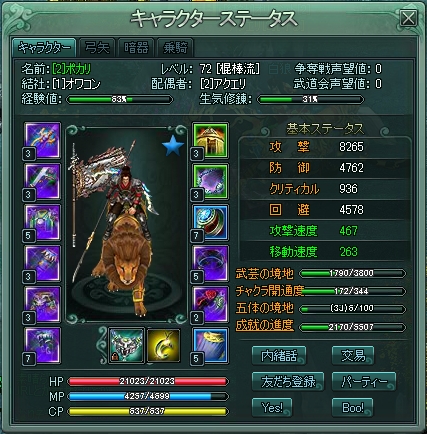Screen dimensions: 427x434
Task: Click the 内緒話 whisper button
Action: point(279,355)
